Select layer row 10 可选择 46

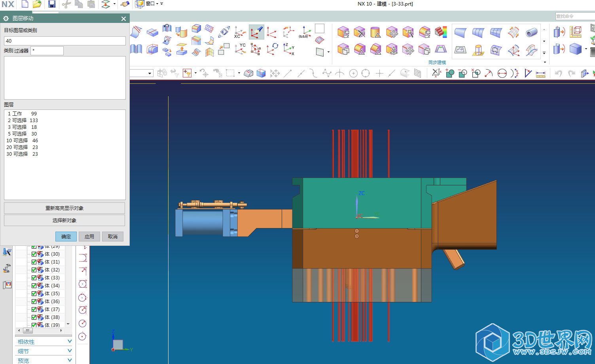coord(65,140)
